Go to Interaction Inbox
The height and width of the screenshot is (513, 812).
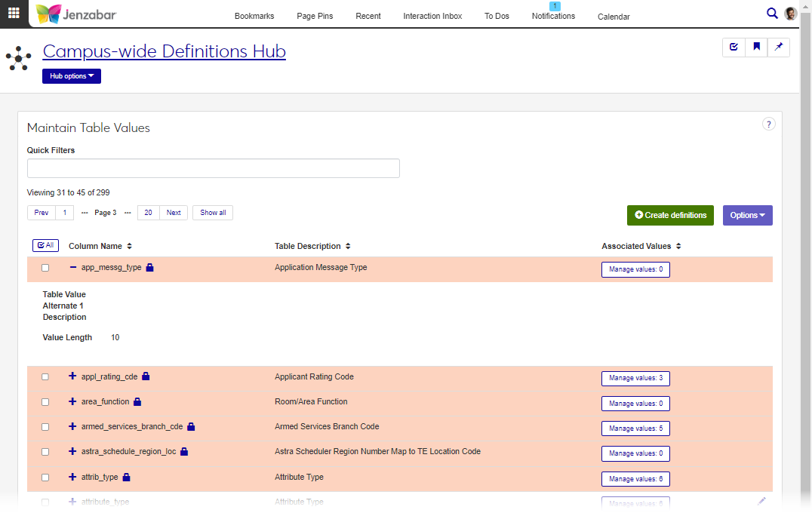(x=432, y=16)
